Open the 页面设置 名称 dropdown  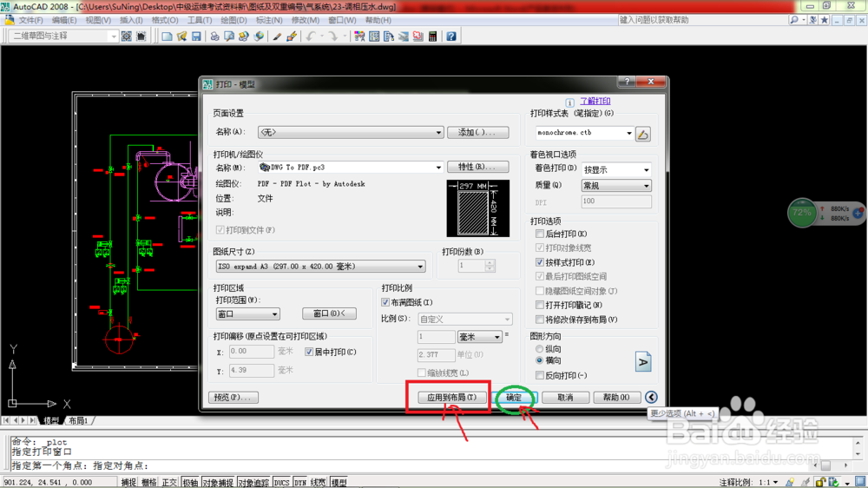351,132
